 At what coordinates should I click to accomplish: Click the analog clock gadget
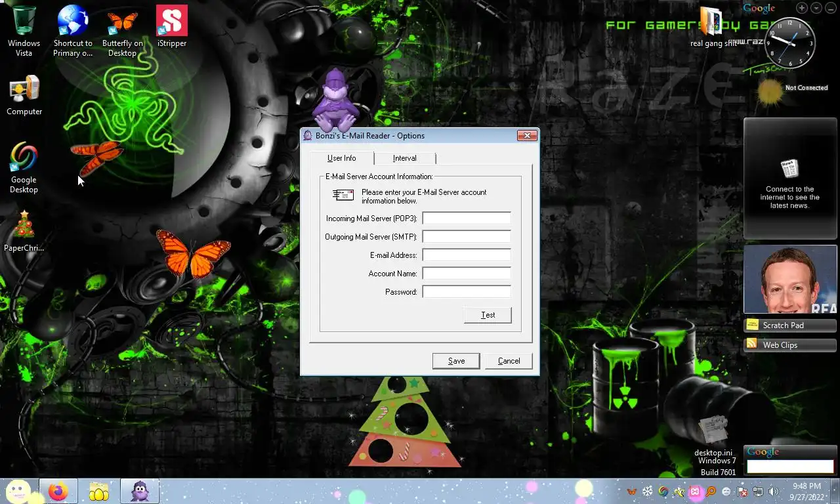click(x=790, y=43)
